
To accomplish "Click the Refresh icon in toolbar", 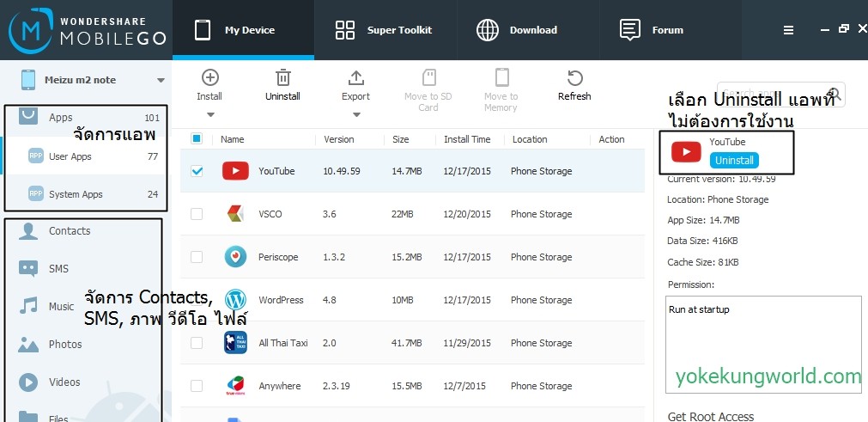I will coord(574,78).
